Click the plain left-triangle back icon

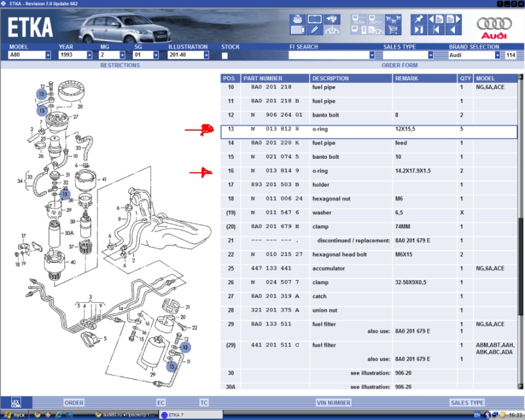click(453, 30)
